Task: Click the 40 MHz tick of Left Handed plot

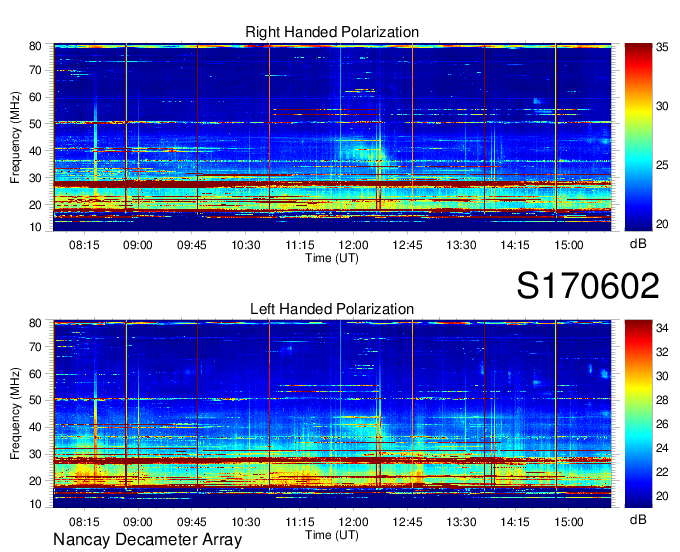Action: tap(35, 428)
